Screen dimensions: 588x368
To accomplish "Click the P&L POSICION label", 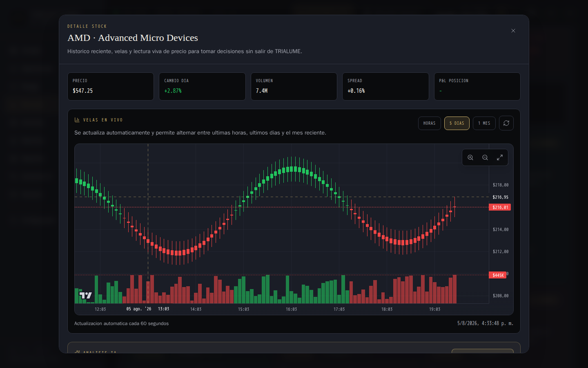I will 454,81.
